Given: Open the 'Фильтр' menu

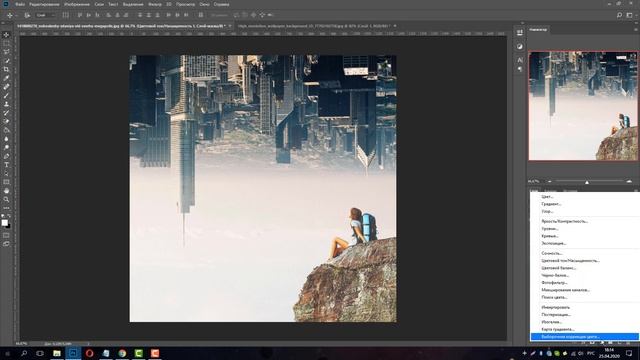Looking at the screenshot, I should click(x=155, y=4).
